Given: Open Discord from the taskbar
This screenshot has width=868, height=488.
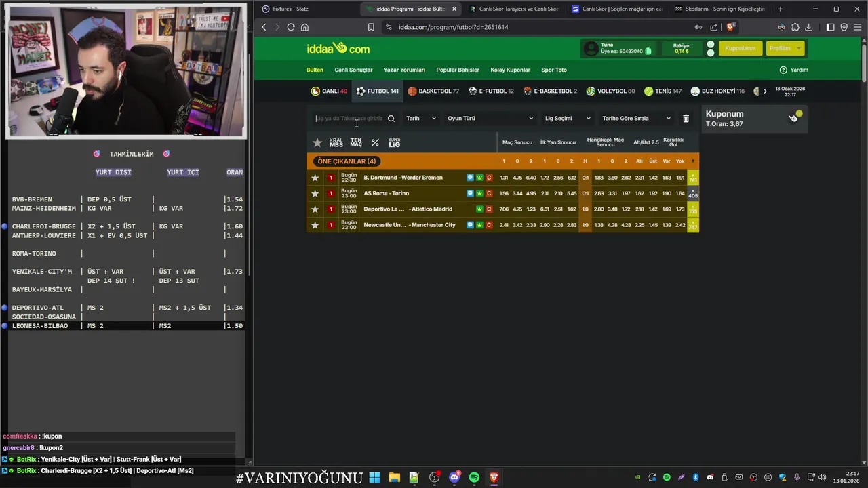Looking at the screenshot, I should click(454, 477).
